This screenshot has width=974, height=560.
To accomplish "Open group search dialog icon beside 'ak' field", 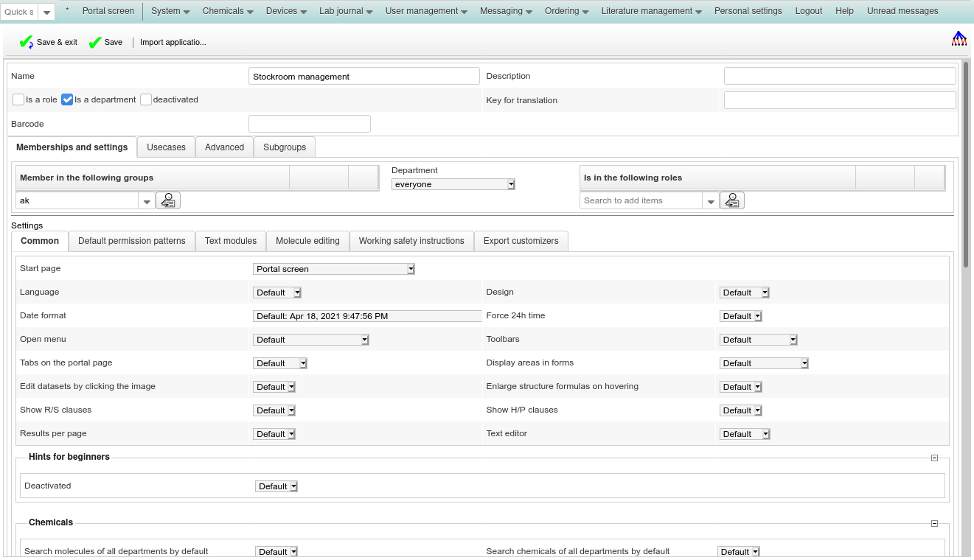I will click(168, 200).
